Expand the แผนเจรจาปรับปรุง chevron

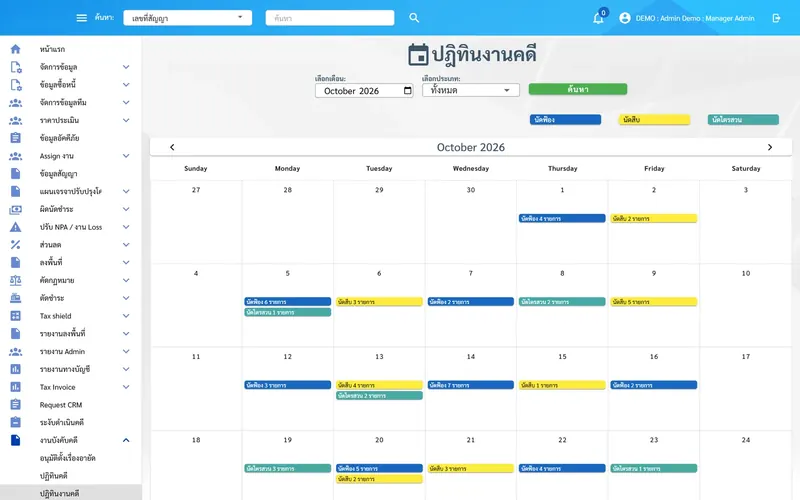click(126, 191)
